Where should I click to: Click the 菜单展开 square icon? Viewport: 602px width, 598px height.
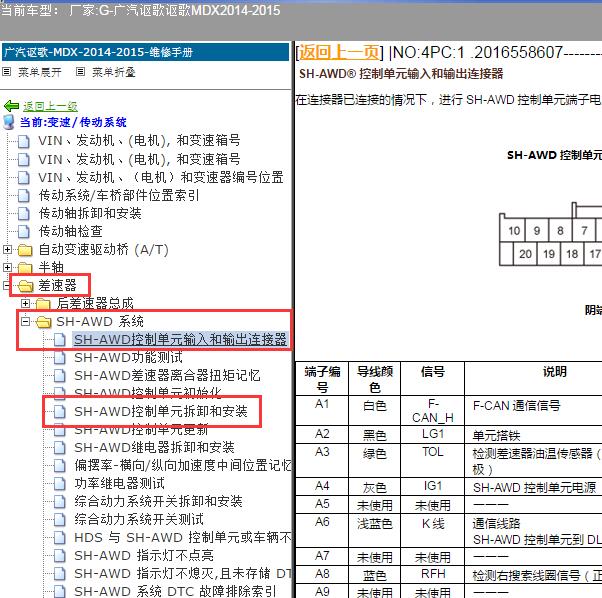(7, 72)
